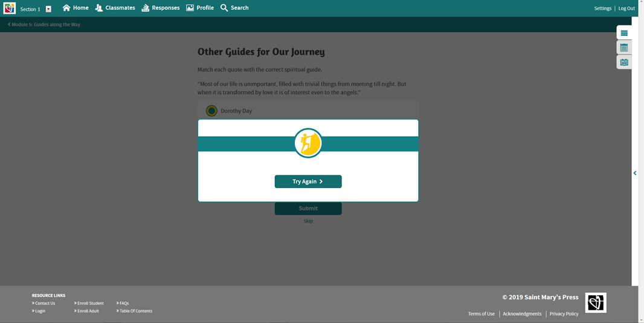644x323 pixels.
Task: Click the page vertical scrollbar
Action: pyautogui.click(x=641, y=161)
